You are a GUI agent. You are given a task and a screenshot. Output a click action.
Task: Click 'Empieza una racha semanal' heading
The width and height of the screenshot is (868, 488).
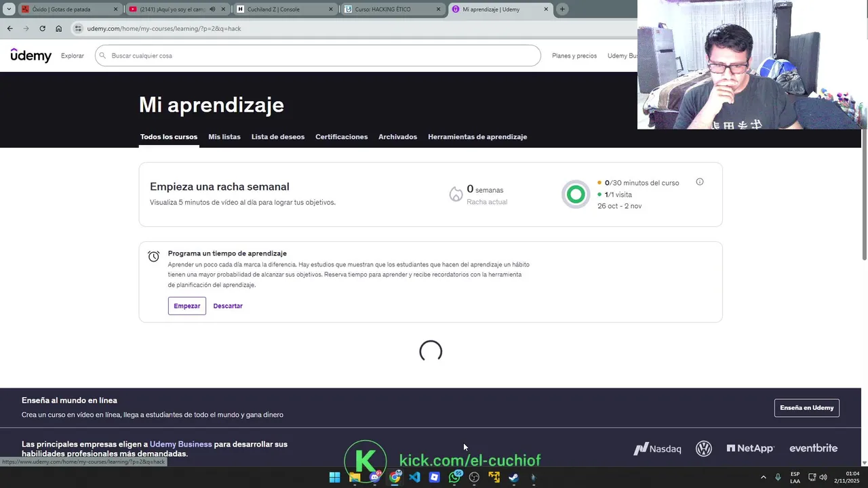coord(220,186)
